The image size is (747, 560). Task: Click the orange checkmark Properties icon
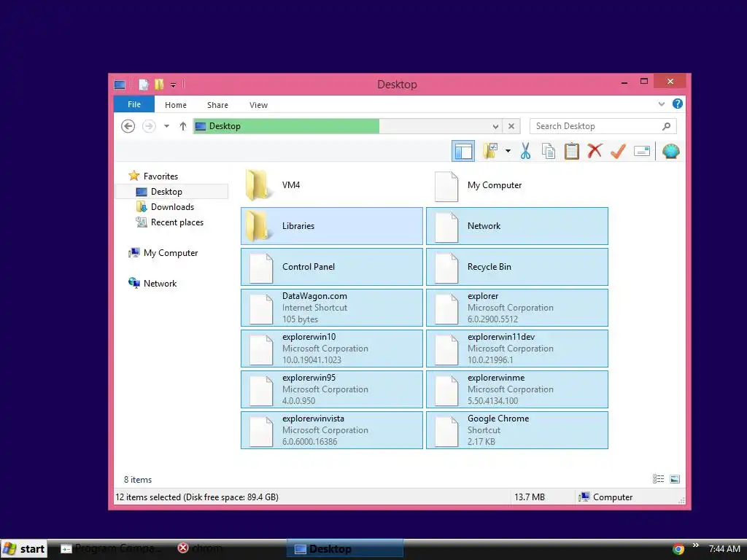click(618, 152)
